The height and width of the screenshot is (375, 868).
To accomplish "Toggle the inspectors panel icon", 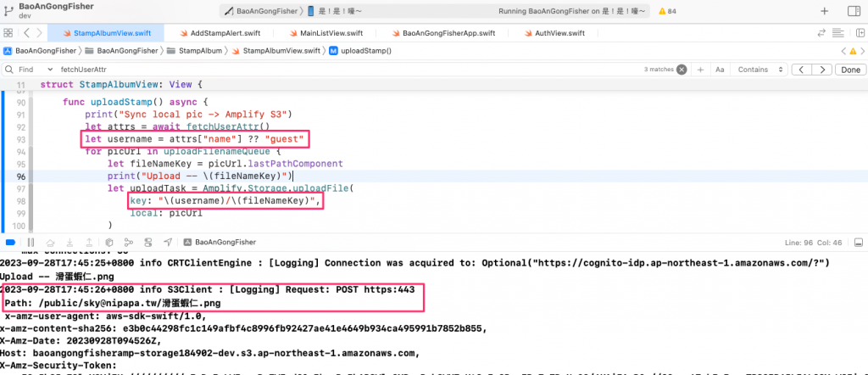I will [854, 11].
